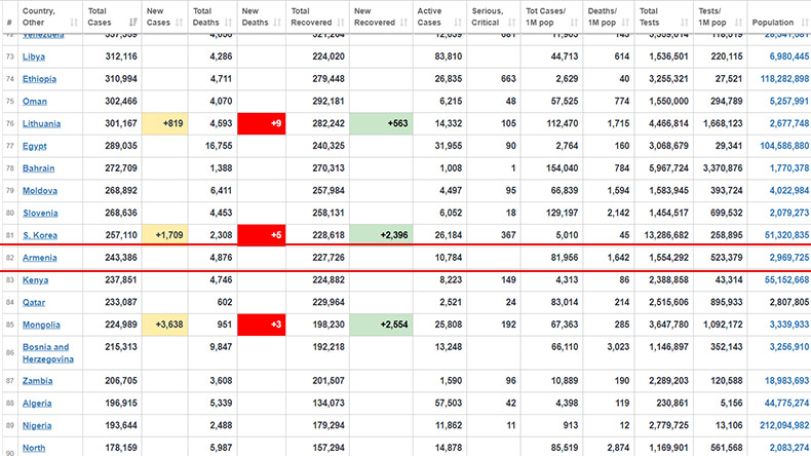
Task: Open Armenia population link 2,969,725
Action: tap(789, 257)
